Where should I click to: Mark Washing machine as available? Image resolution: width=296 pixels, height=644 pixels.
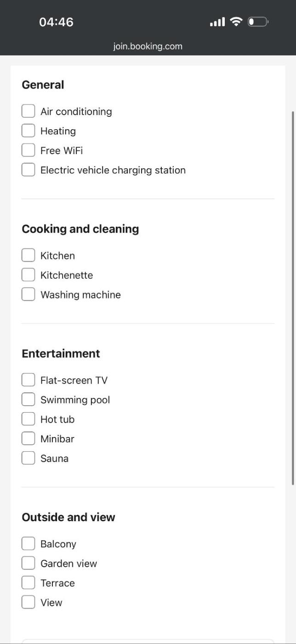[28, 294]
